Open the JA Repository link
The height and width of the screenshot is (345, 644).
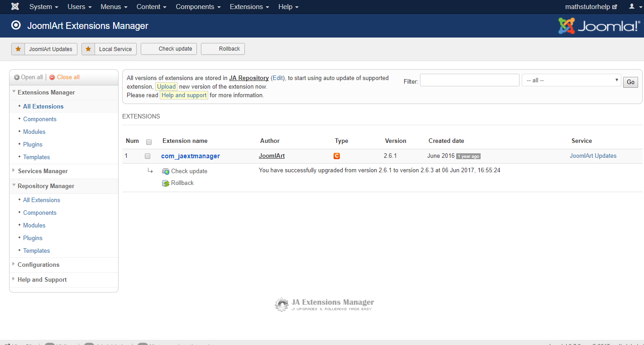pos(249,78)
